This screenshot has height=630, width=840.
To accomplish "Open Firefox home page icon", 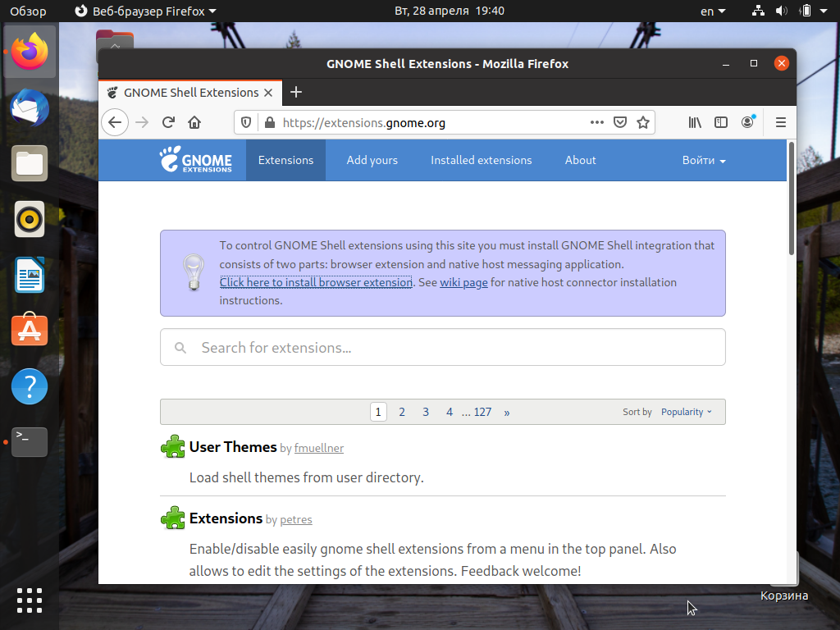I will click(x=194, y=123).
